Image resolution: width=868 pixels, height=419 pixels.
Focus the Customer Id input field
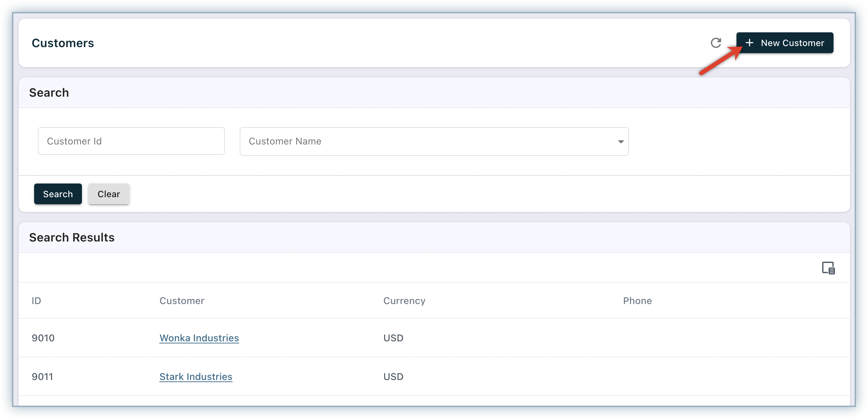(x=131, y=141)
